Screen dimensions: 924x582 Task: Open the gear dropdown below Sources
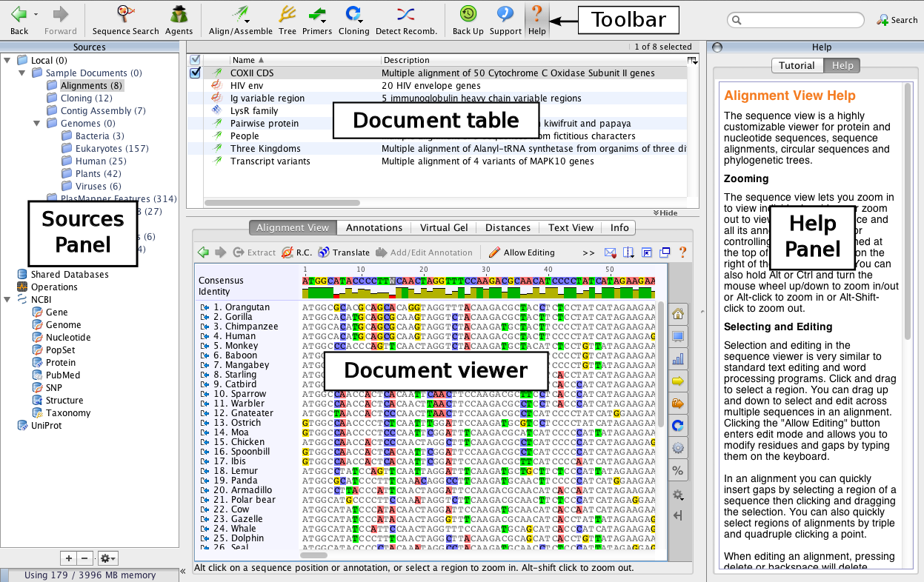click(107, 558)
